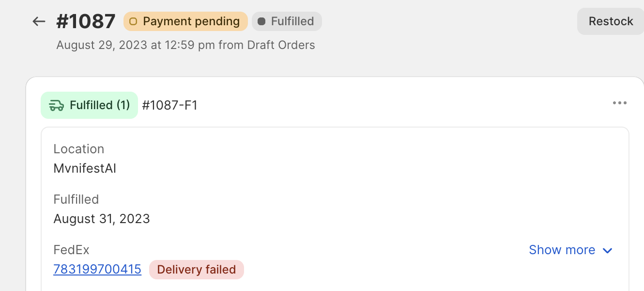Click the gray dot in the header Fulfilled badge
Screen dimensions: 644x291
click(x=261, y=21)
